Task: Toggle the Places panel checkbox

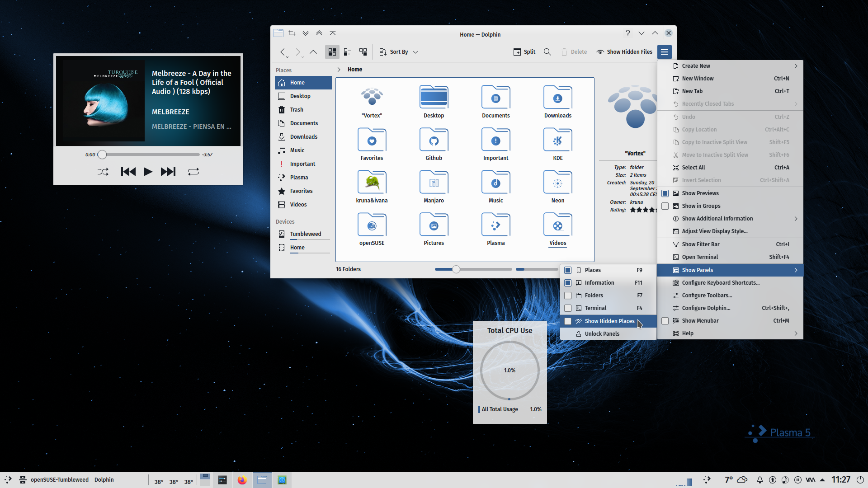Action: pos(568,270)
